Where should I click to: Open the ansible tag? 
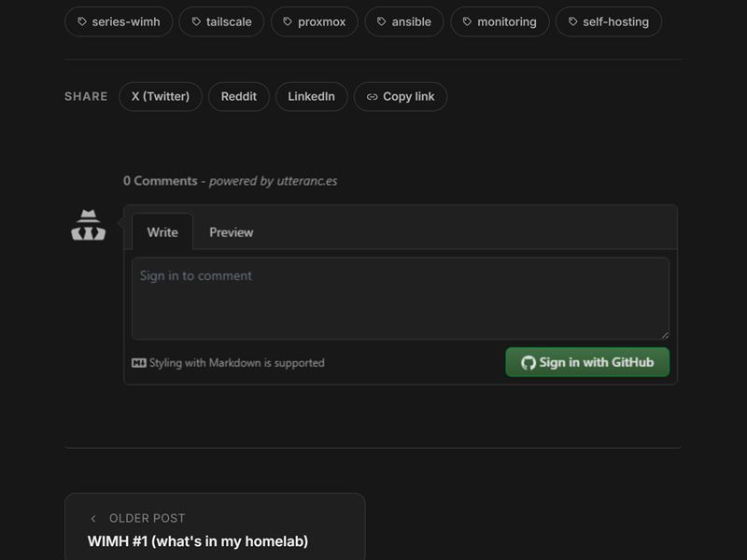[404, 21]
